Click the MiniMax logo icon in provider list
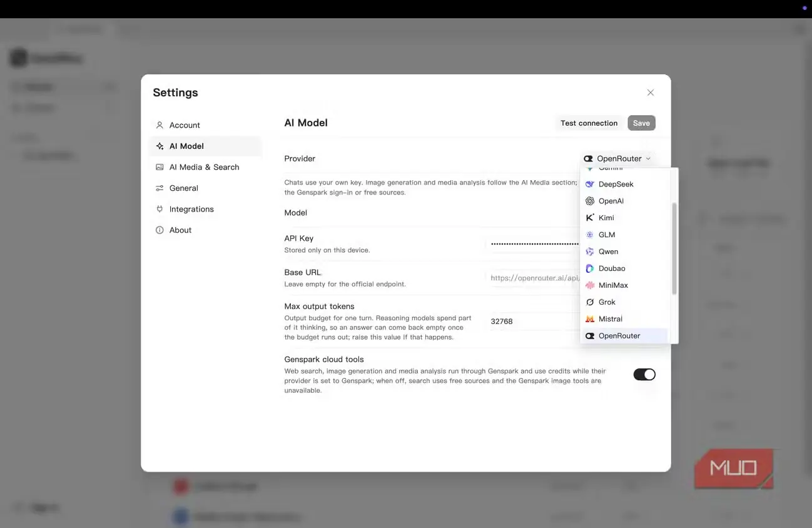Image resolution: width=812 pixels, height=528 pixels. (x=589, y=285)
